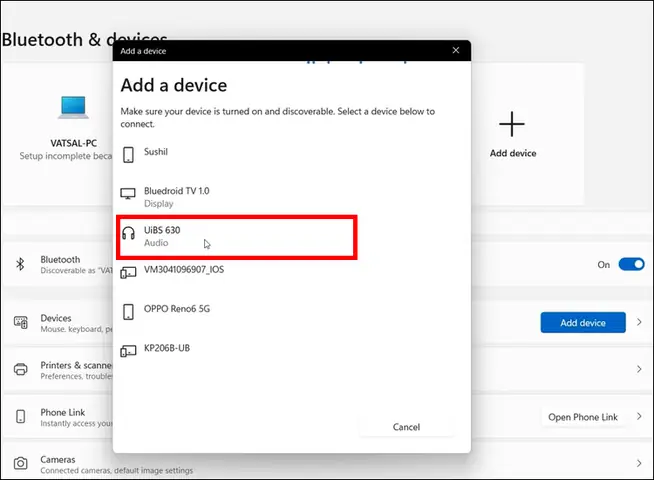
Task: Open the Devices settings label
Action: tap(56, 318)
